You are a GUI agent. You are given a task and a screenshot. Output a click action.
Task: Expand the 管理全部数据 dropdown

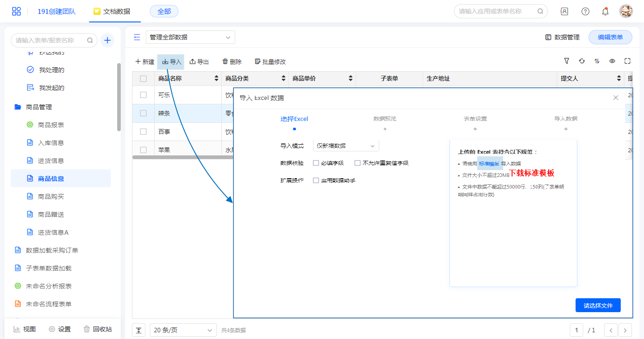point(190,37)
